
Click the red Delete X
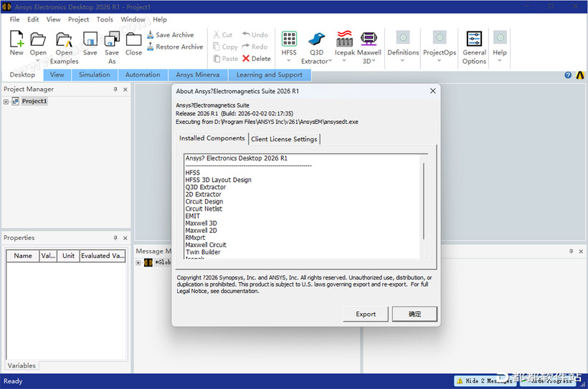246,59
